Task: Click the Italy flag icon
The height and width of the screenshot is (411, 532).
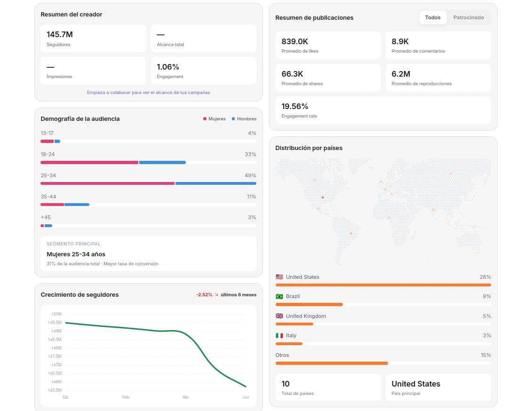Action: tap(279, 335)
